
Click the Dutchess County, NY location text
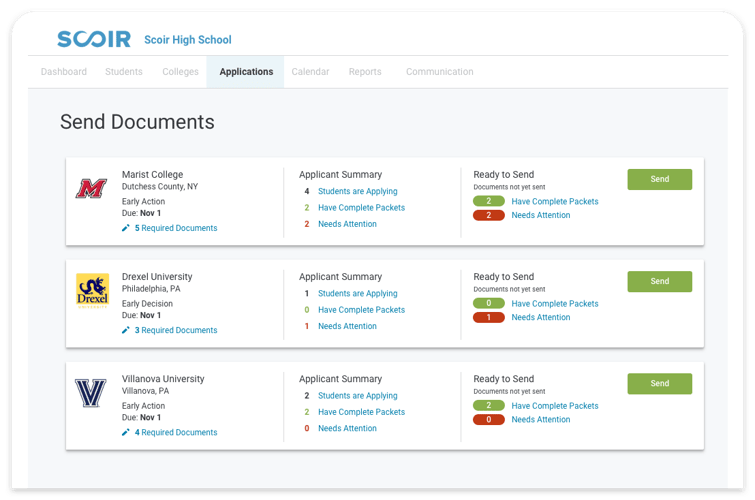(160, 187)
